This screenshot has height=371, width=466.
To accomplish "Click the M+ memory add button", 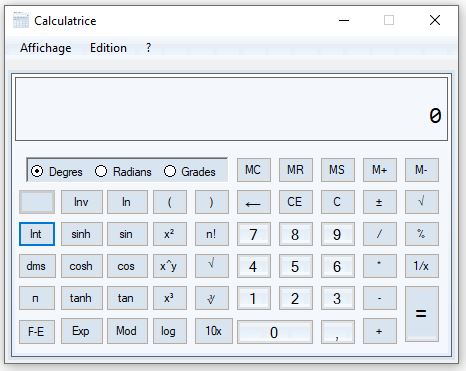I will tap(380, 170).
